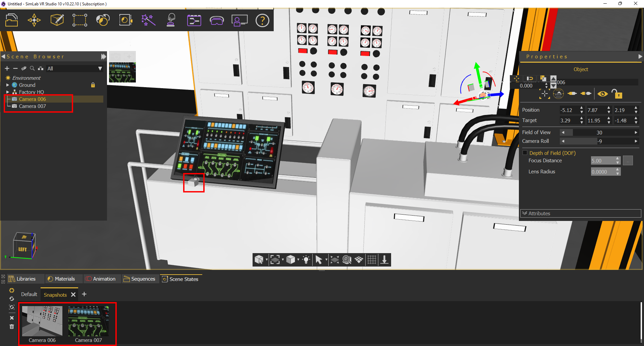Click the Scene Browser eraser/clean icon

point(24,68)
